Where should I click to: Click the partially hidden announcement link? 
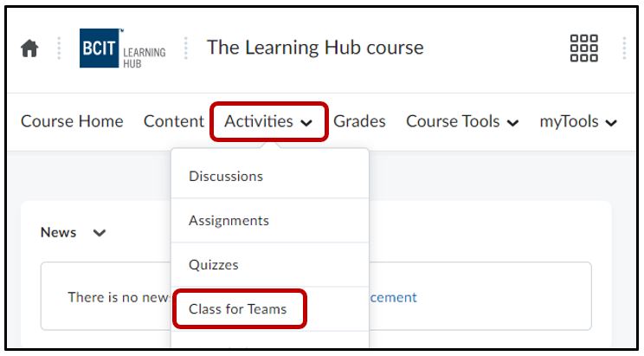pos(393,297)
